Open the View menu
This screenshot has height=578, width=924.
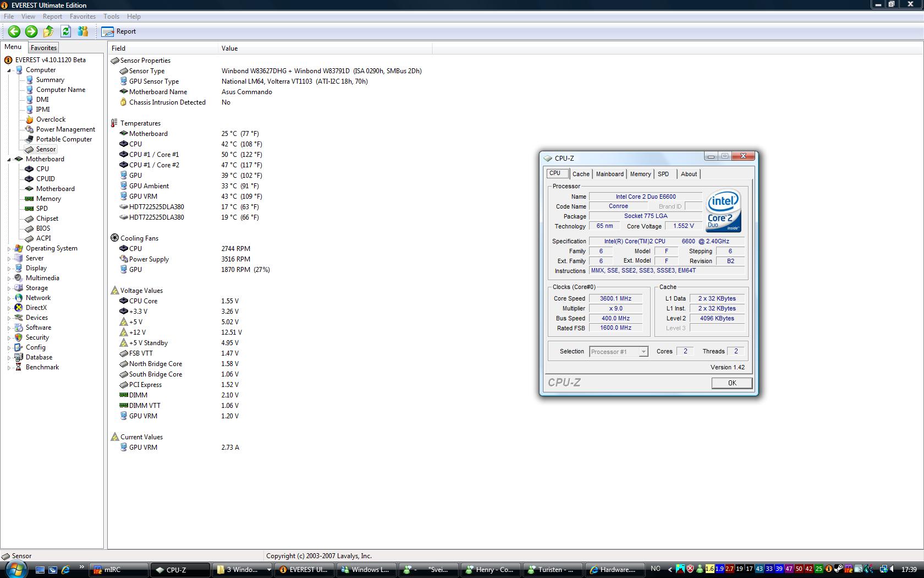[28, 17]
